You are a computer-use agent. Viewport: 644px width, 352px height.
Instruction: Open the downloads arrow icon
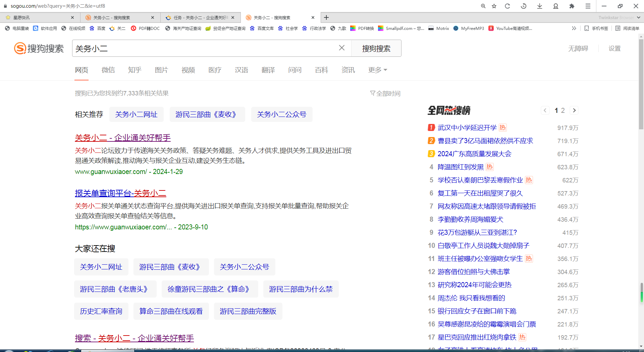click(540, 6)
